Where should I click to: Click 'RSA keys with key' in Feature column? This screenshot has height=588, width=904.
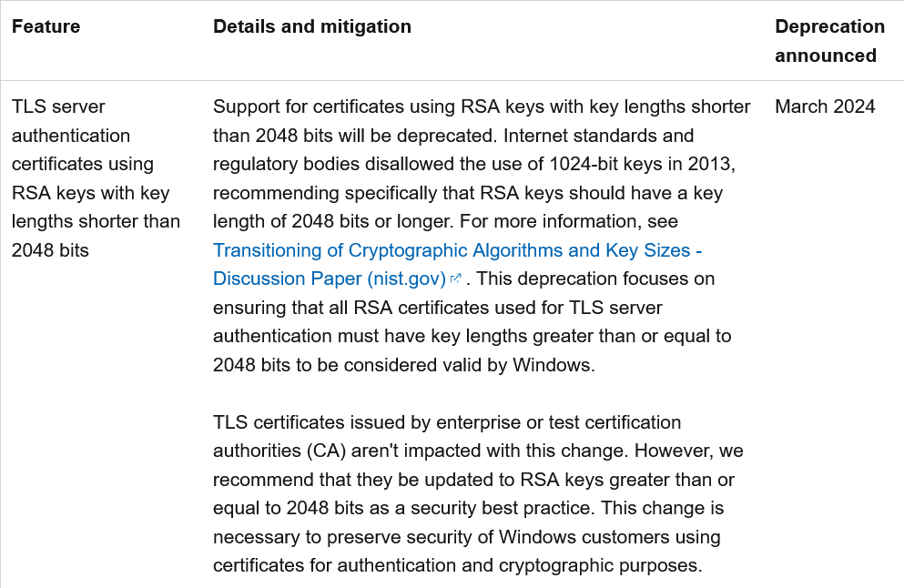(90, 193)
